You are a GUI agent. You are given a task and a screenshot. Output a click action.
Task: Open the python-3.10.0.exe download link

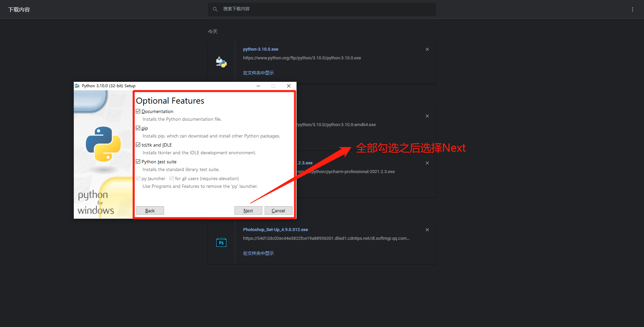pos(261,49)
